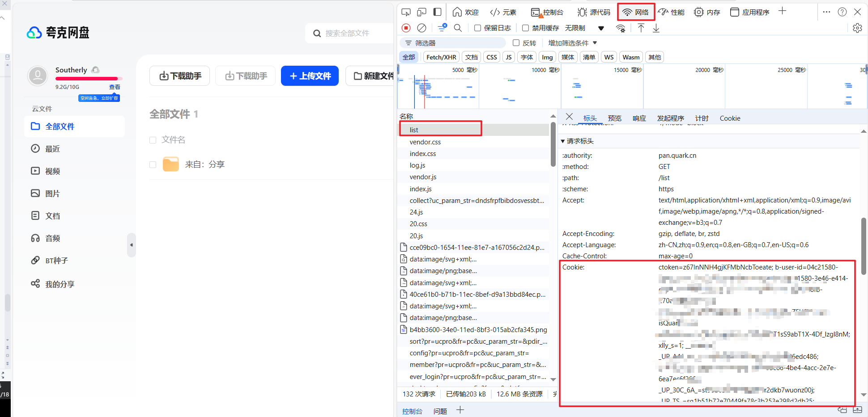868x417 pixels.
Task: Open the 源代码 Sources tab
Action: [594, 12]
